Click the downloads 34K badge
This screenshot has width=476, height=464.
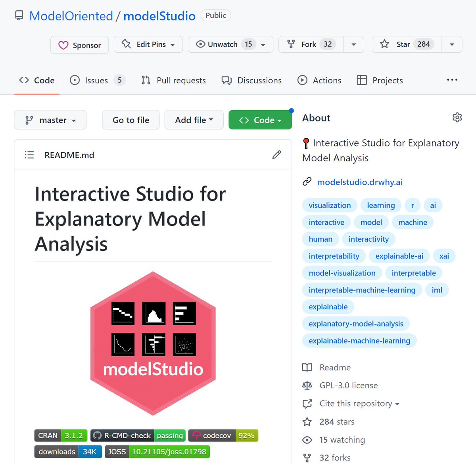tap(68, 452)
